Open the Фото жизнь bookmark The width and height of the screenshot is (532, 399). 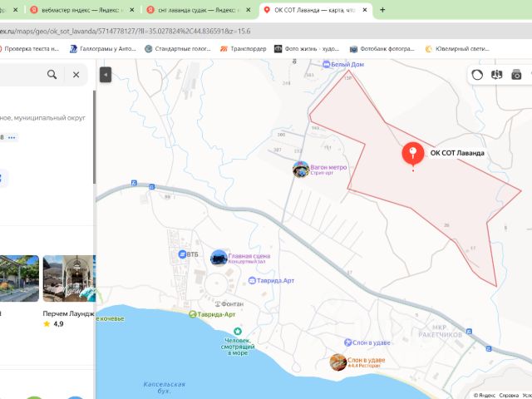[307, 49]
